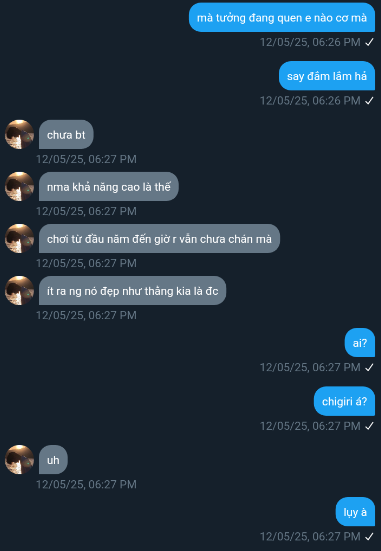Click the "chigiri á?" message bubble
Image resolution: width=381 pixels, height=551 pixels.
click(344, 401)
